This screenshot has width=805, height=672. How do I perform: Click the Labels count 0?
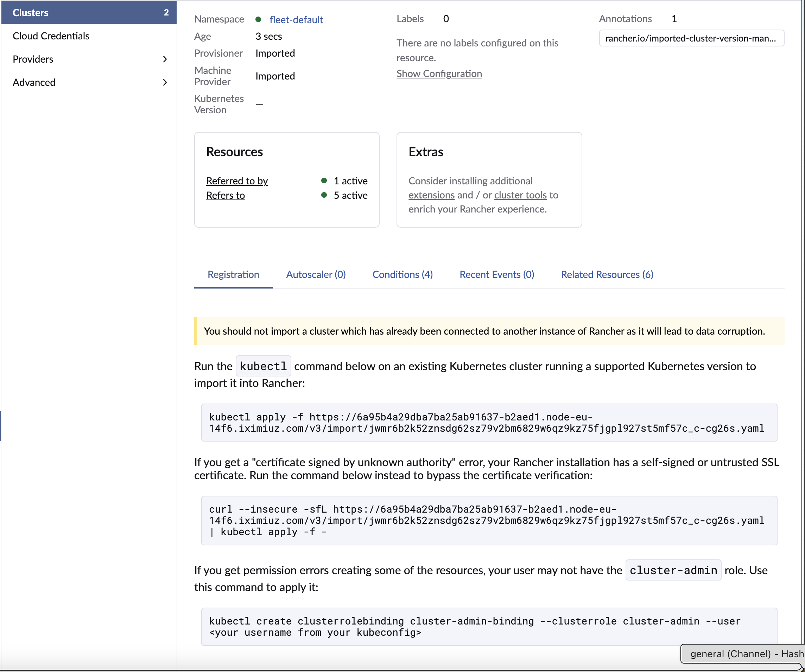click(x=446, y=19)
